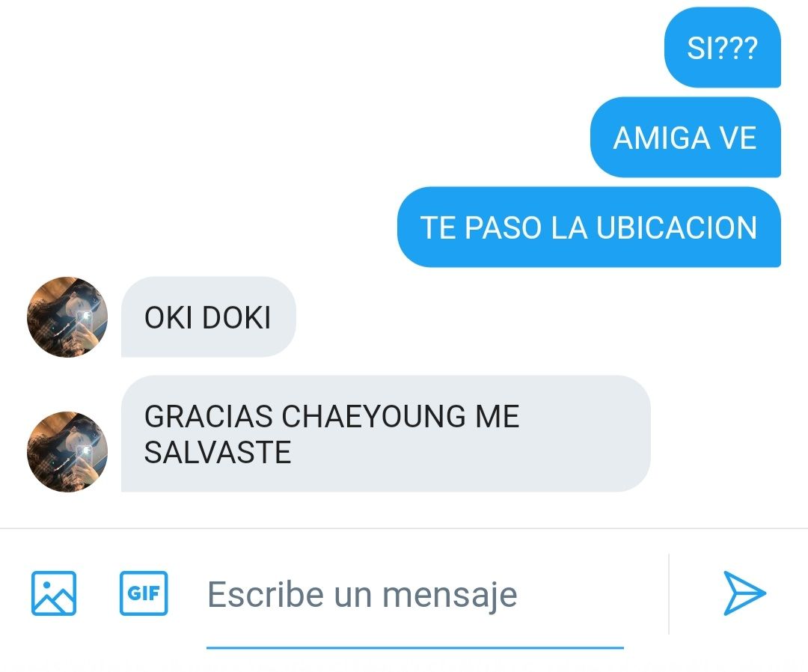Tap the word DOKI in the received message

(x=236, y=317)
